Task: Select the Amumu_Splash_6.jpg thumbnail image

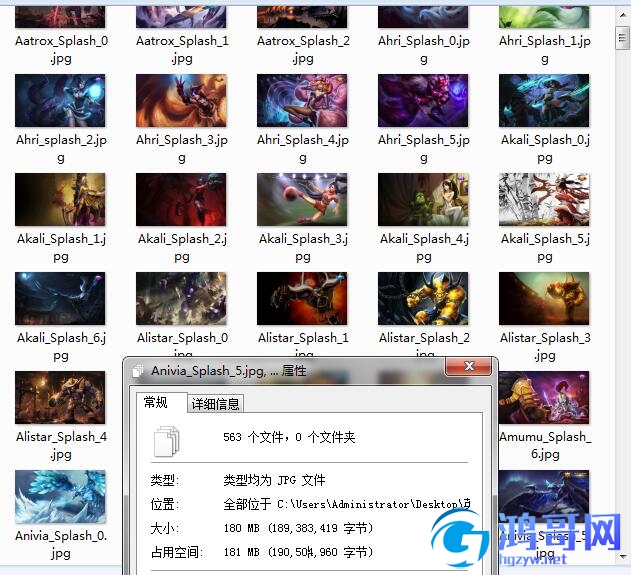Action: coord(544,398)
